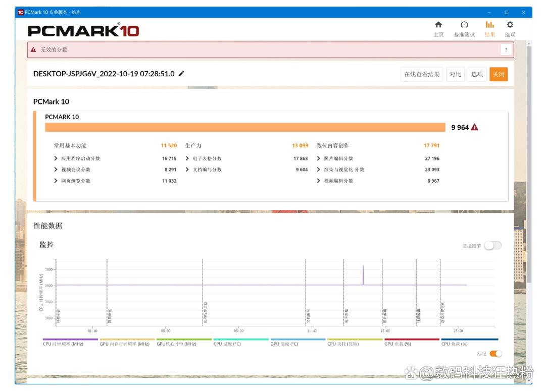The height and width of the screenshot is (392, 545).
Task: Open Options (选项) gear icon
Action: 510,25
